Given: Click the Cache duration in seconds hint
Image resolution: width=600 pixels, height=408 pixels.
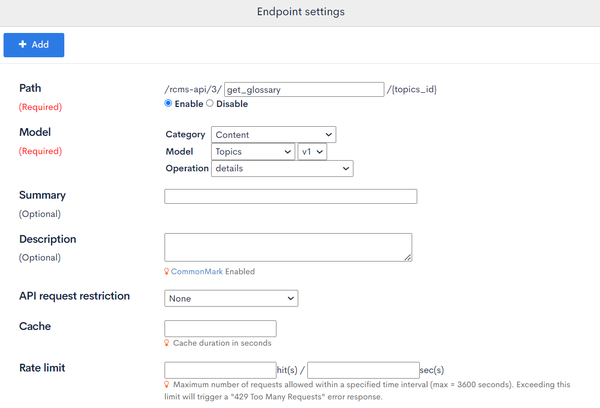Looking at the screenshot, I should pyautogui.click(x=222, y=343).
